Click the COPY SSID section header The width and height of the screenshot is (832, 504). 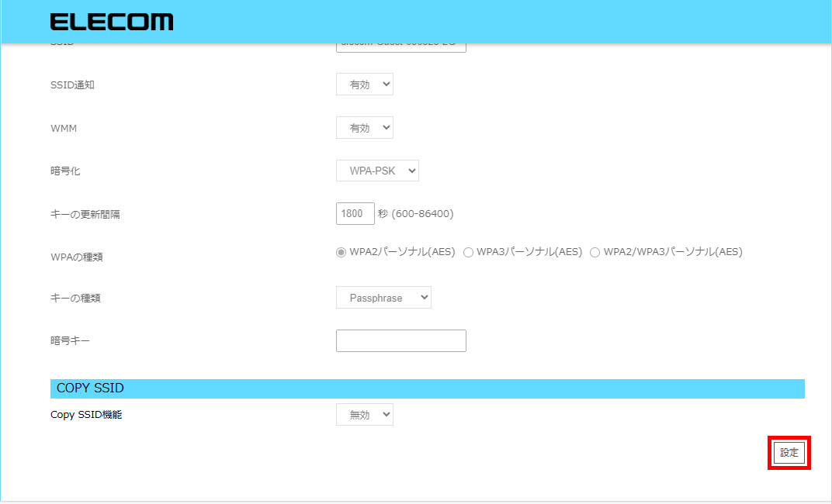[x=427, y=388]
